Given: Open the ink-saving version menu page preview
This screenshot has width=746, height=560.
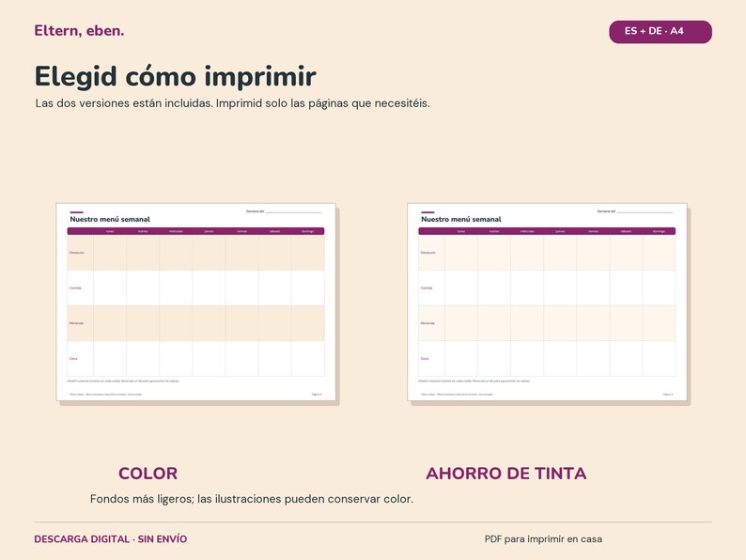Looking at the screenshot, I should pyautogui.click(x=547, y=303).
